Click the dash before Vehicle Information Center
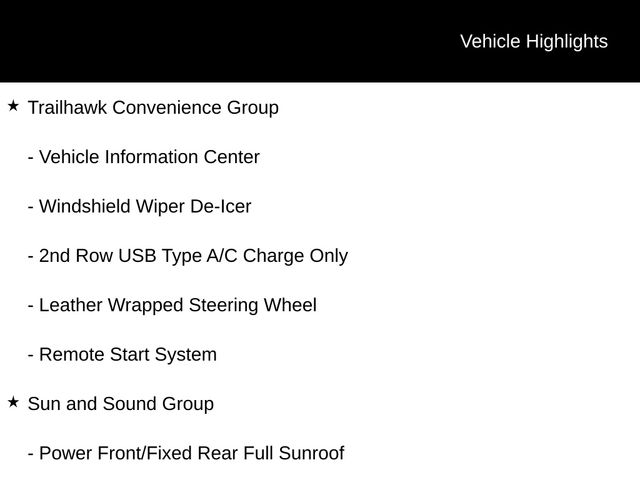 coord(31,157)
